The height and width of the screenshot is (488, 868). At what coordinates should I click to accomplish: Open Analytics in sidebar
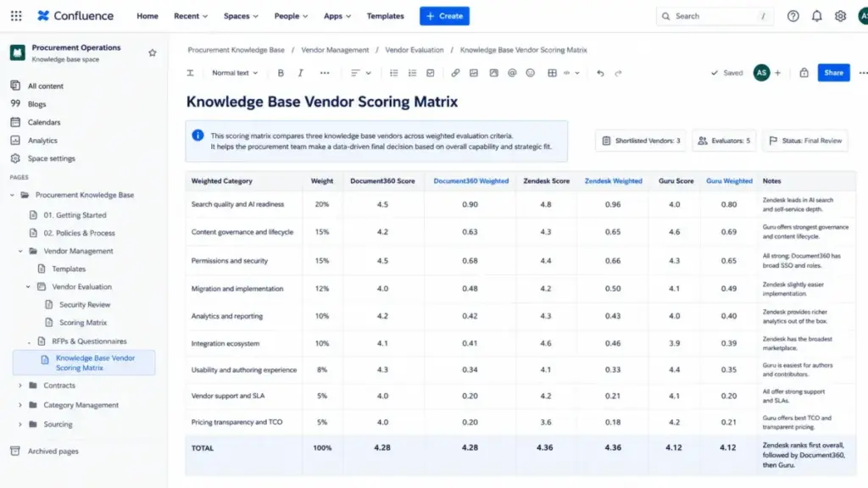click(42, 141)
